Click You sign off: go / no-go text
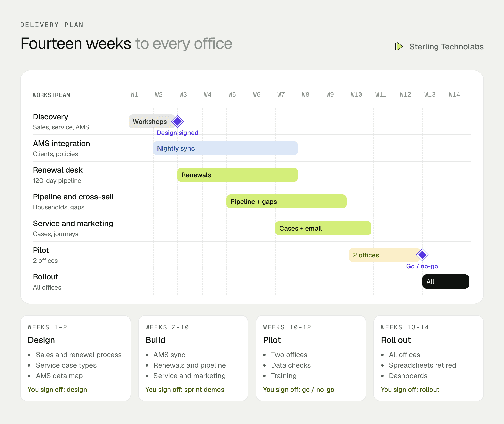The width and height of the screenshot is (504, 424). tap(299, 390)
